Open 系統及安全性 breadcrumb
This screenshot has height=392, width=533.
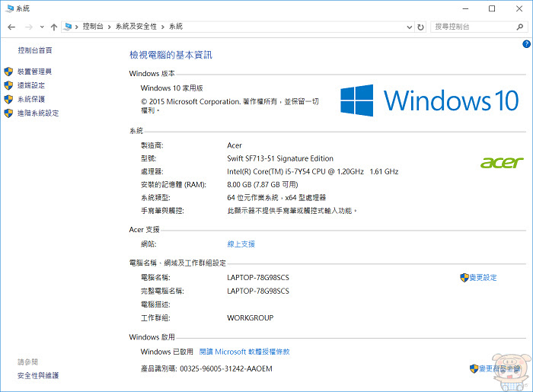click(x=136, y=27)
